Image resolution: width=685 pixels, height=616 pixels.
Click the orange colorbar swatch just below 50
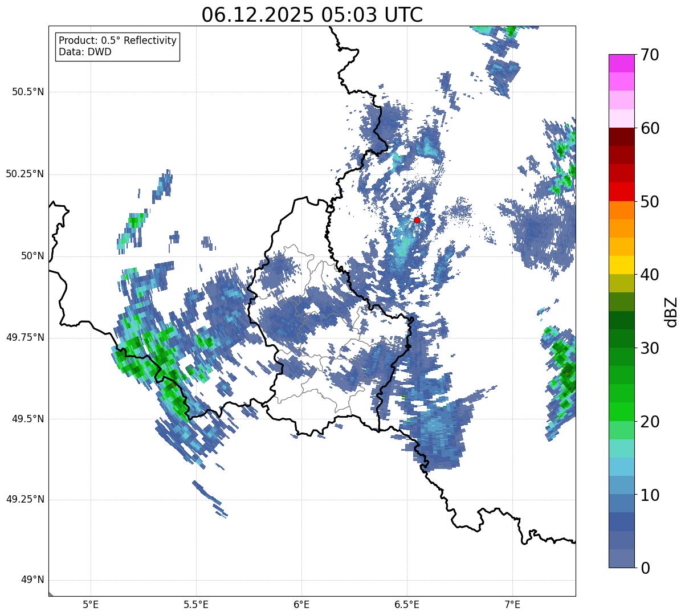point(621,210)
